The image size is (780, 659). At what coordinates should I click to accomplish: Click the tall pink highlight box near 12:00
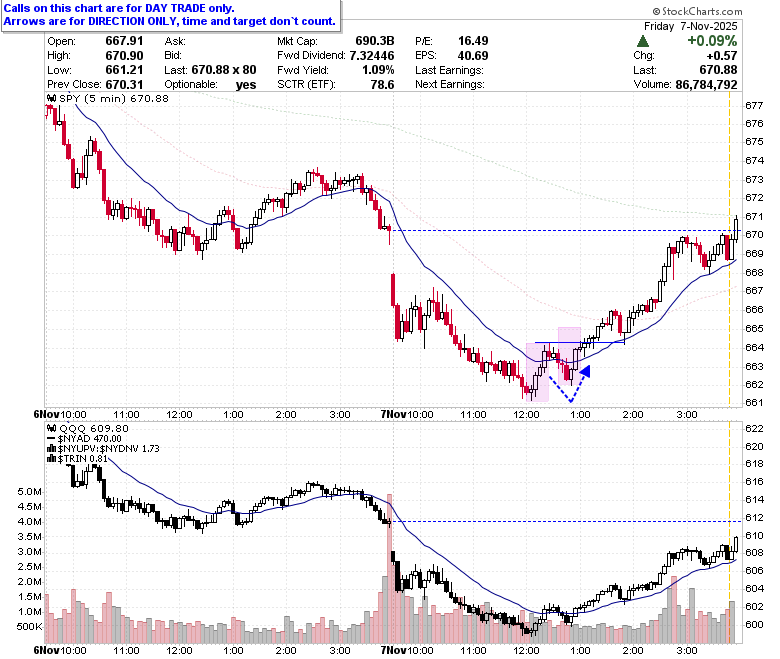pyautogui.click(x=537, y=372)
